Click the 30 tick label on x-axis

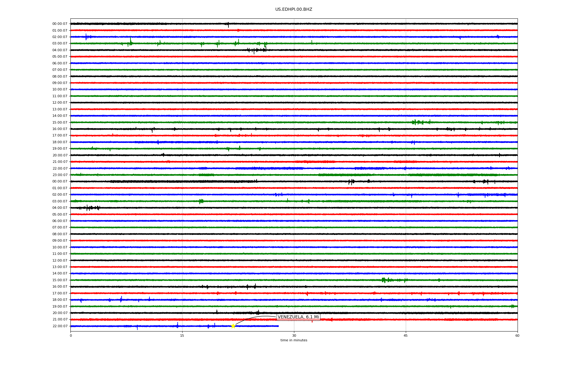(x=294, y=335)
